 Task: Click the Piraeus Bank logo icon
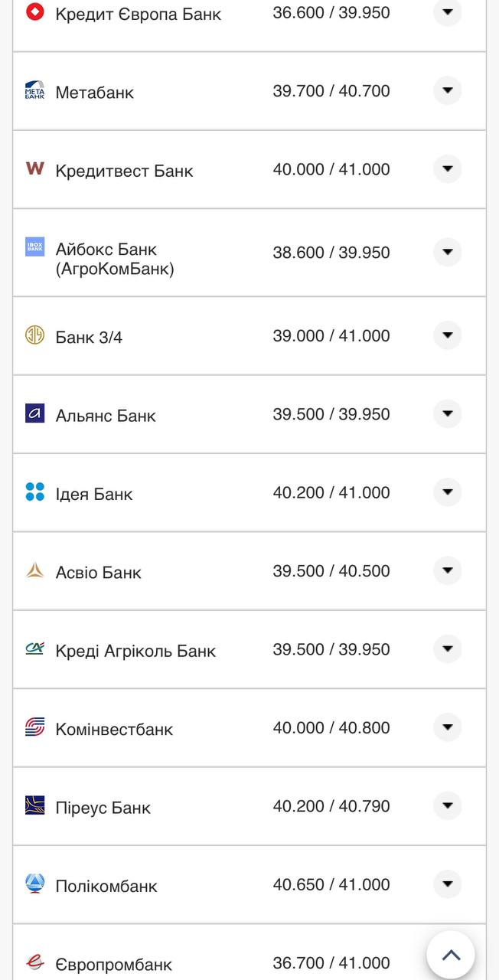(x=34, y=805)
